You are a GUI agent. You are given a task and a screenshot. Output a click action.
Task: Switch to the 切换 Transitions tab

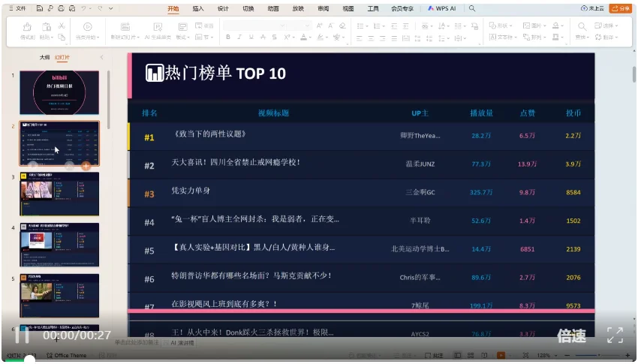point(248,8)
